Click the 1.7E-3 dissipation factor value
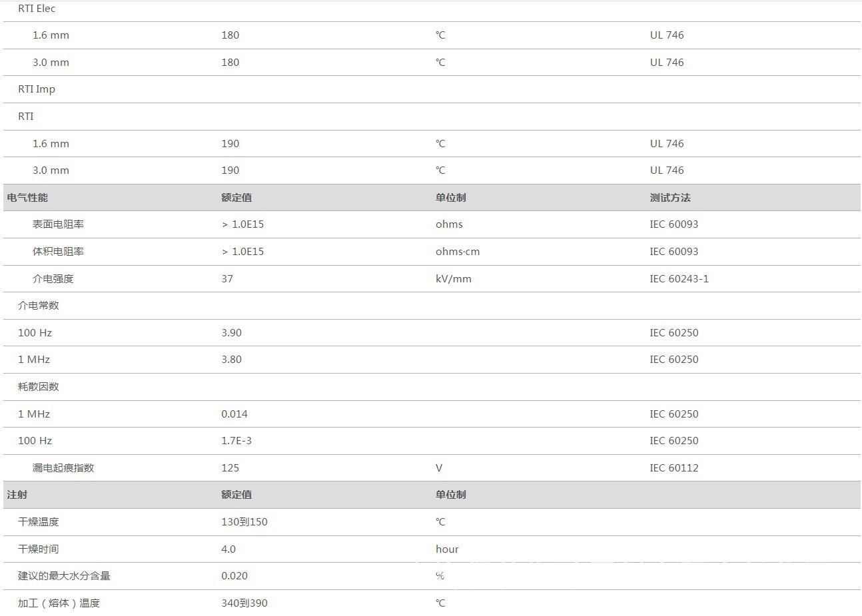This screenshot has height=616, width=862. click(236, 441)
